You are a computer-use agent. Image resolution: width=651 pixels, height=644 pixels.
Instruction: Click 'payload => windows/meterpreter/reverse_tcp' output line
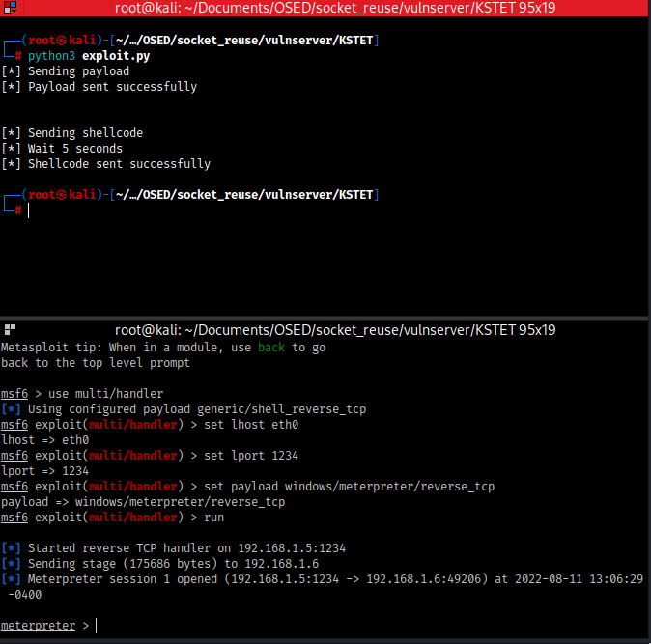click(x=143, y=502)
